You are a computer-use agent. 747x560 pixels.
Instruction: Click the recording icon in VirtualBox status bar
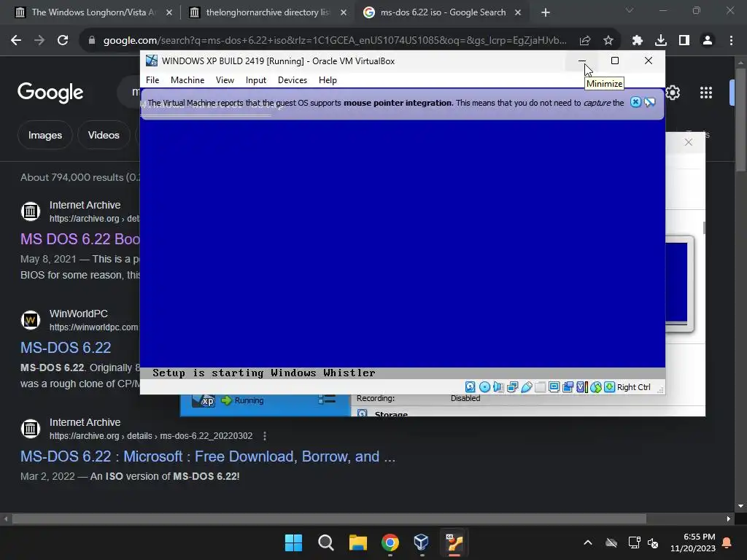pos(568,387)
